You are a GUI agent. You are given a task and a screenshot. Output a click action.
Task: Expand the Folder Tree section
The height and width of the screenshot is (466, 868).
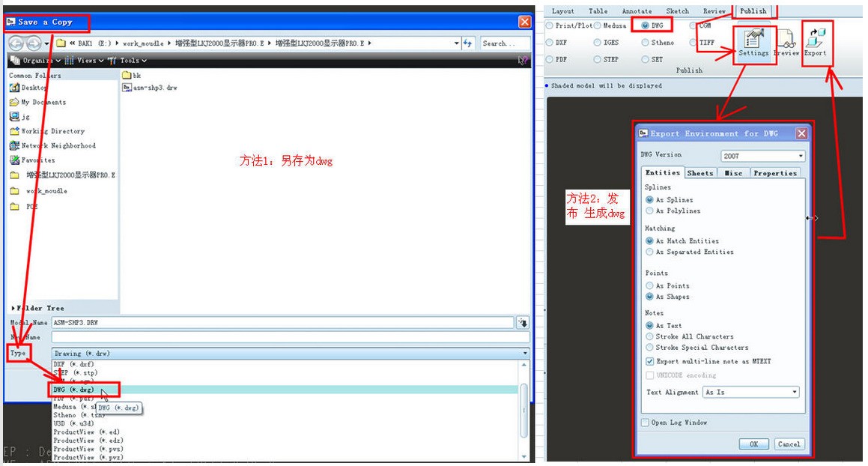point(37,308)
